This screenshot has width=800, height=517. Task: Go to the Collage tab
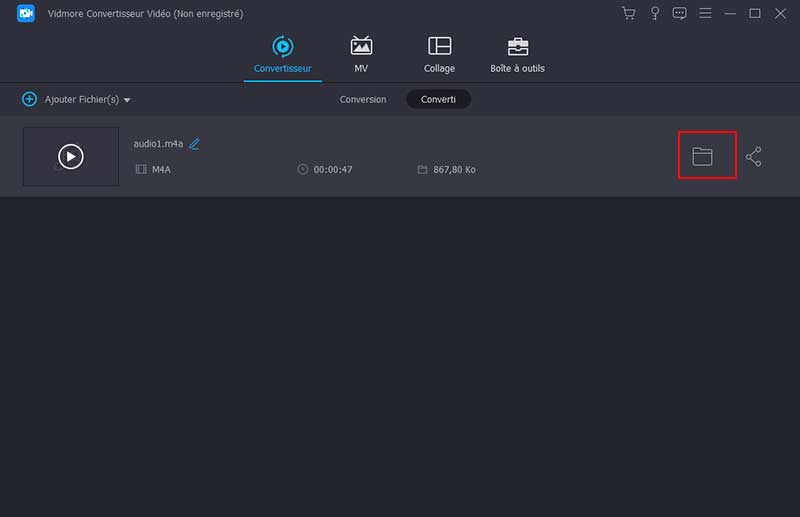point(439,55)
